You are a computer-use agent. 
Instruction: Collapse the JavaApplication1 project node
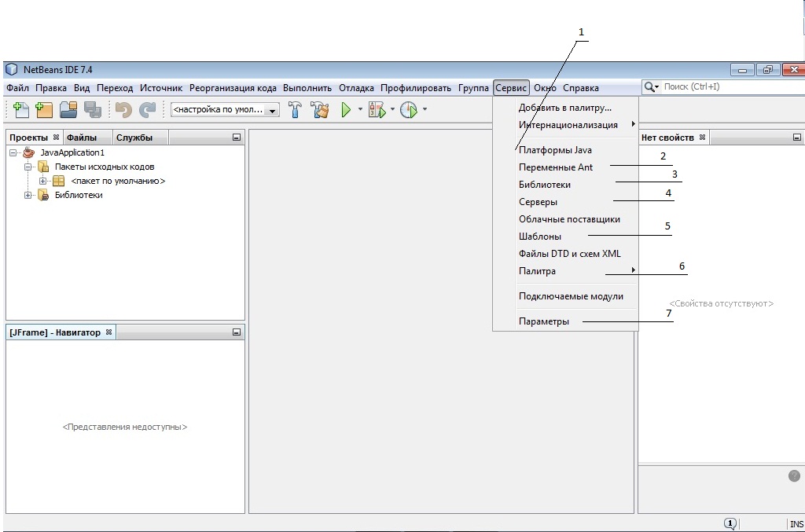13,153
